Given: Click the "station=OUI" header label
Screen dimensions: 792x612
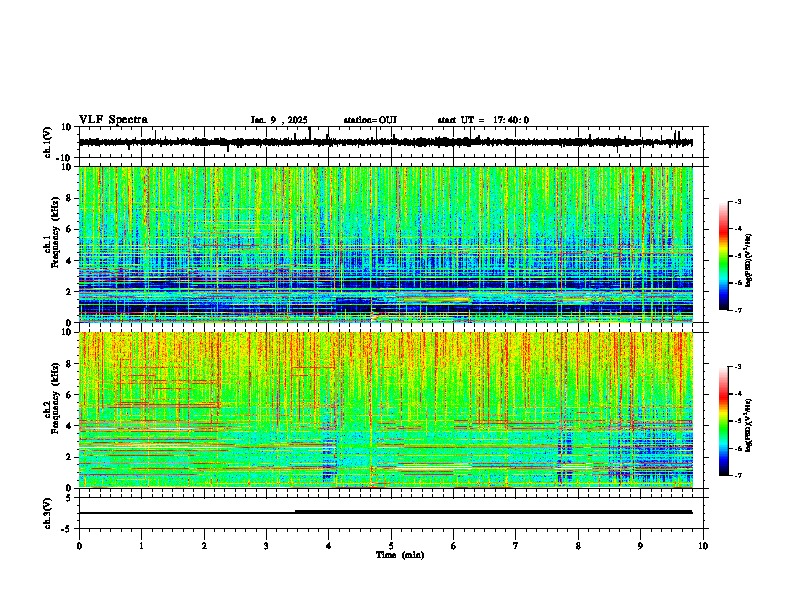Looking at the screenshot, I should tap(370, 120).
